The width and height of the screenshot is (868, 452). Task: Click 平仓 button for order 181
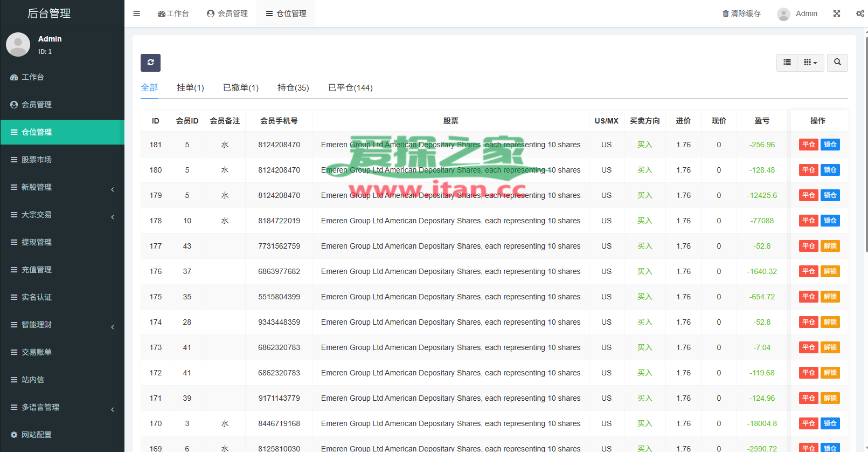pyautogui.click(x=808, y=145)
